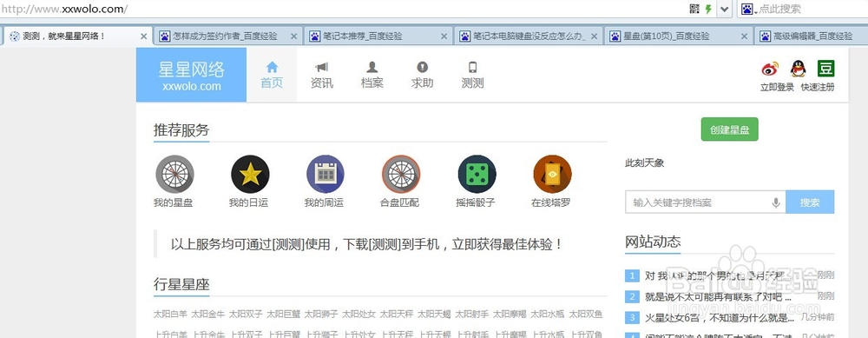This screenshot has width=868, height=338.
Task: Log in with the QQ penguin icon
Action: pos(798,69)
